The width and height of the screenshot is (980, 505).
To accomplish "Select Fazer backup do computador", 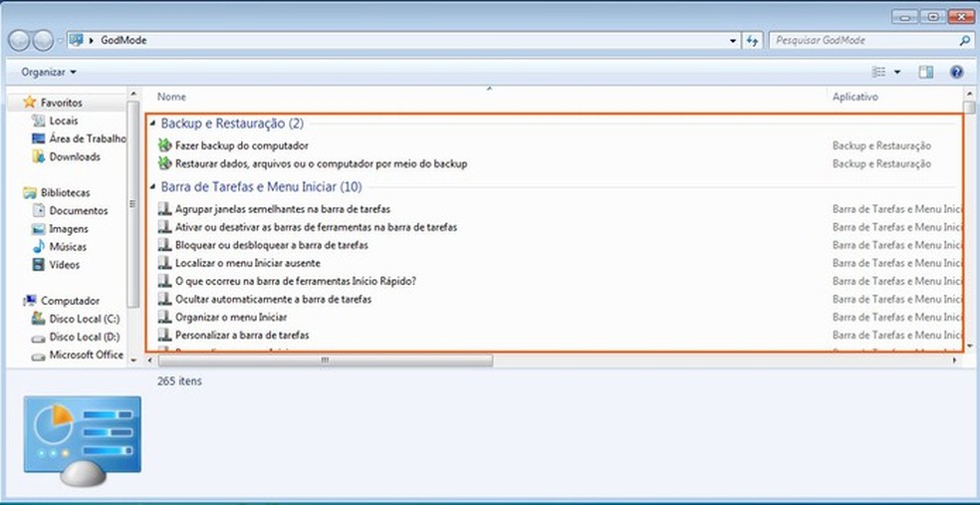I will point(241,145).
